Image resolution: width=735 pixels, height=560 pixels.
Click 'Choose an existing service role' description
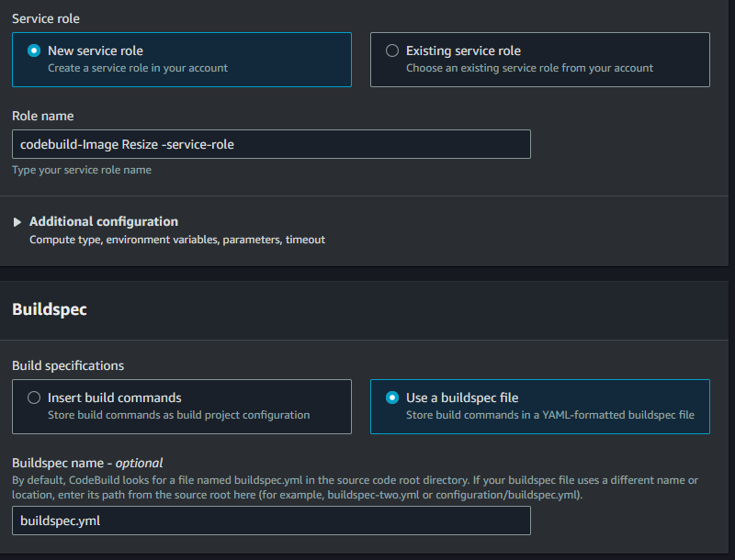click(529, 68)
